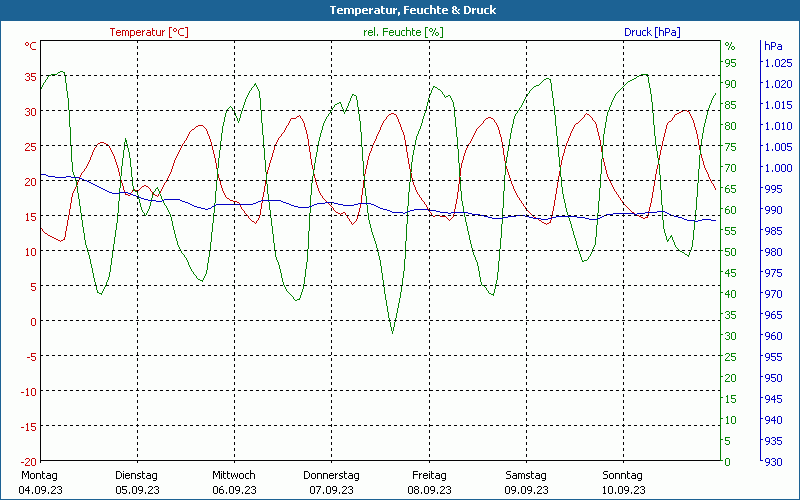The width and height of the screenshot is (800, 500).
Task: Click the '30' temperature axis value in red
Action: [x=31, y=112]
